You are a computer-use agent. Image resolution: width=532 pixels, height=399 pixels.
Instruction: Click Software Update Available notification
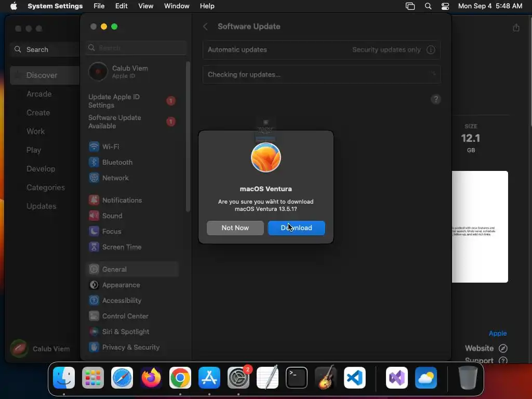tap(132, 122)
